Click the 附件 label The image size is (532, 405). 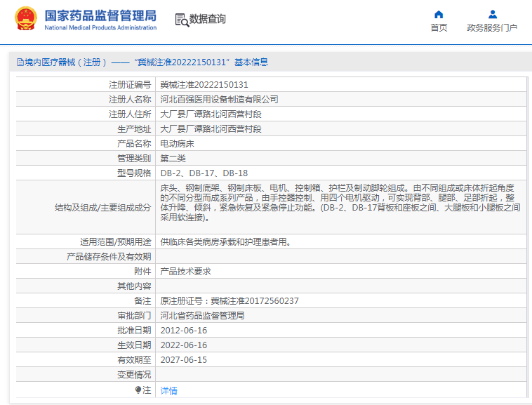pyautogui.click(x=142, y=272)
